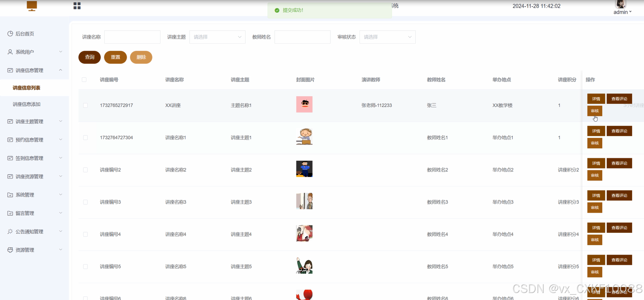Image resolution: width=644 pixels, height=300 pixels.
Task: Open the 讲座主题 filter dropdown
Action: (217, 37)
